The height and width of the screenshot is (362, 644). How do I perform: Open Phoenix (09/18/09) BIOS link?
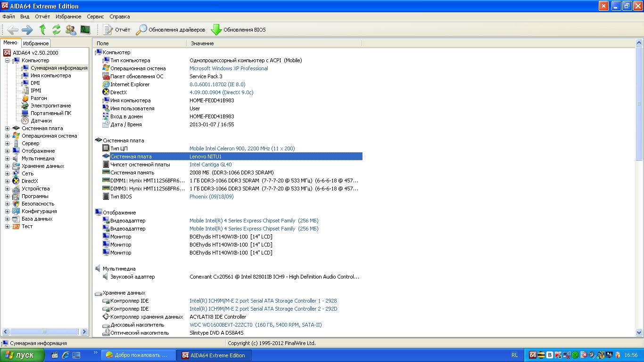click(211, 197)
